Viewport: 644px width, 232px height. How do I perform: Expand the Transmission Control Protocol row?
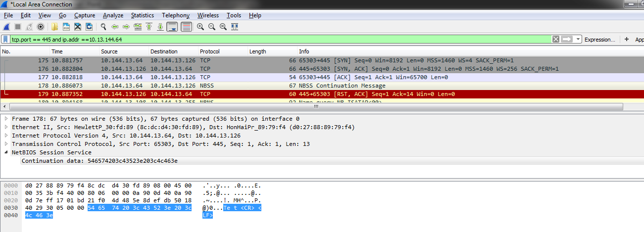click(6, 144)
